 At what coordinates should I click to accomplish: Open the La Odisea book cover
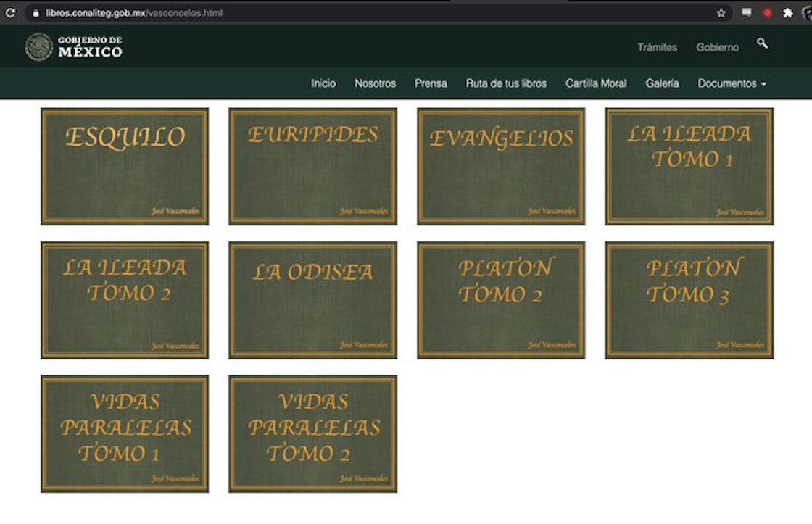coord(312,300)
